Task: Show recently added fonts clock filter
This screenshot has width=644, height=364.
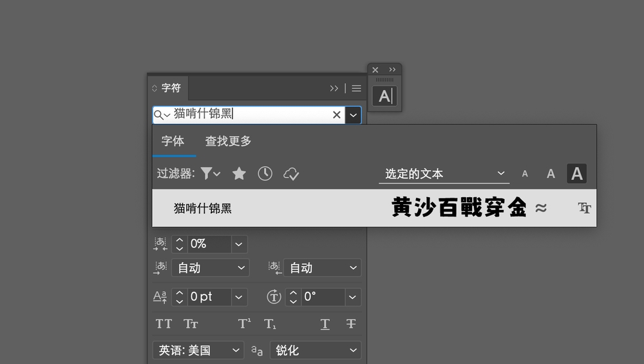Action: pyautogui.click(x=265, y=173)
